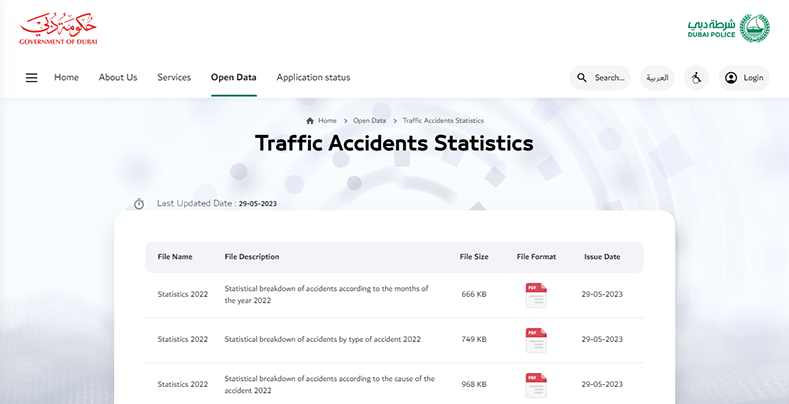This screenshot has height=404, width=789.
Task: Download PDF for accidents by type 2022
Action: pyautogui.click(x=536, y=340)
